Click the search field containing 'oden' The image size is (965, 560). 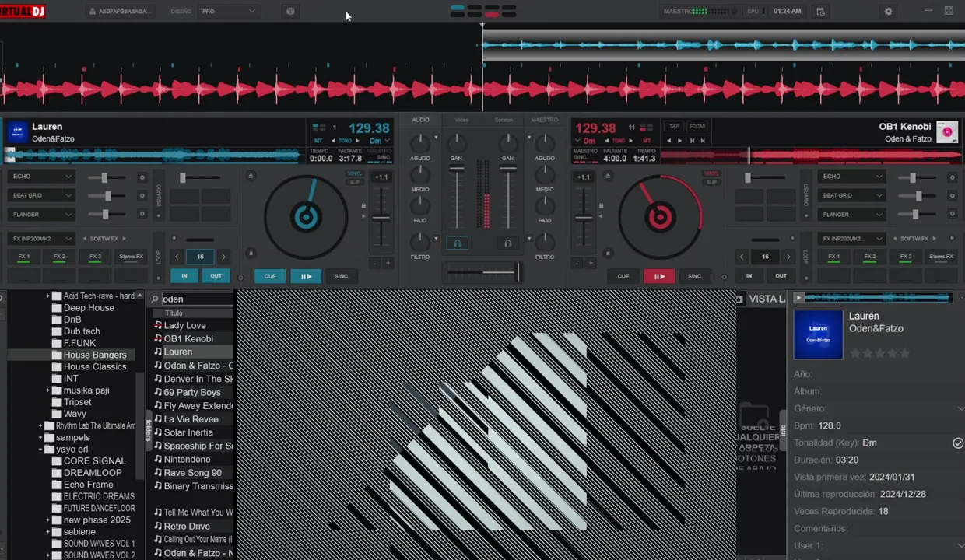[196, 299]
